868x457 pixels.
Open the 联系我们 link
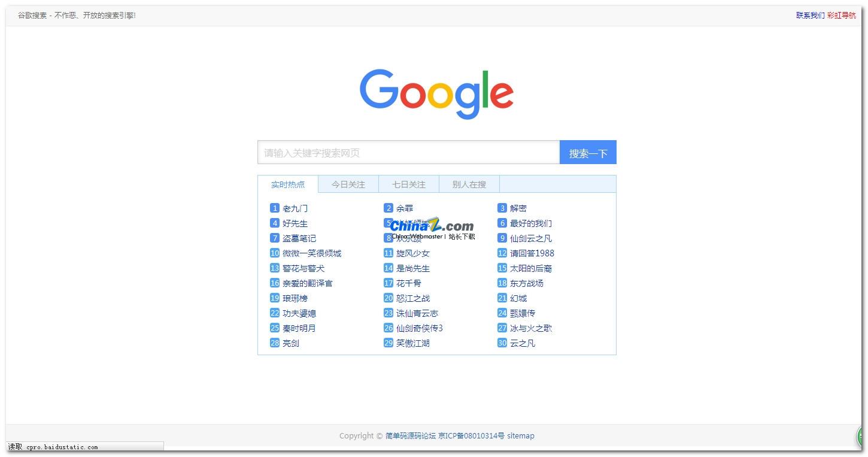click(x=811, y=16)
